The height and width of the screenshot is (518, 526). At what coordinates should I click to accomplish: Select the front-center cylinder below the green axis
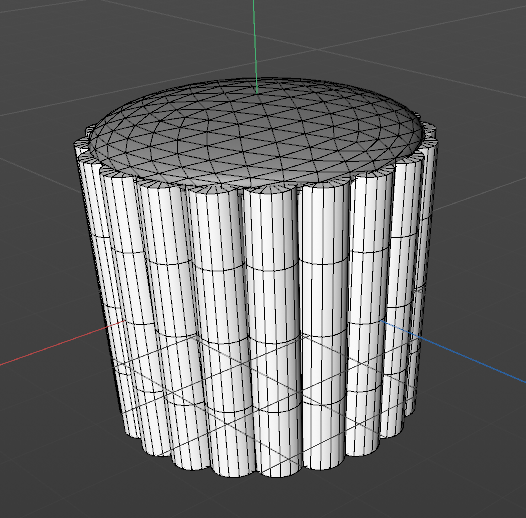(272, 329)
